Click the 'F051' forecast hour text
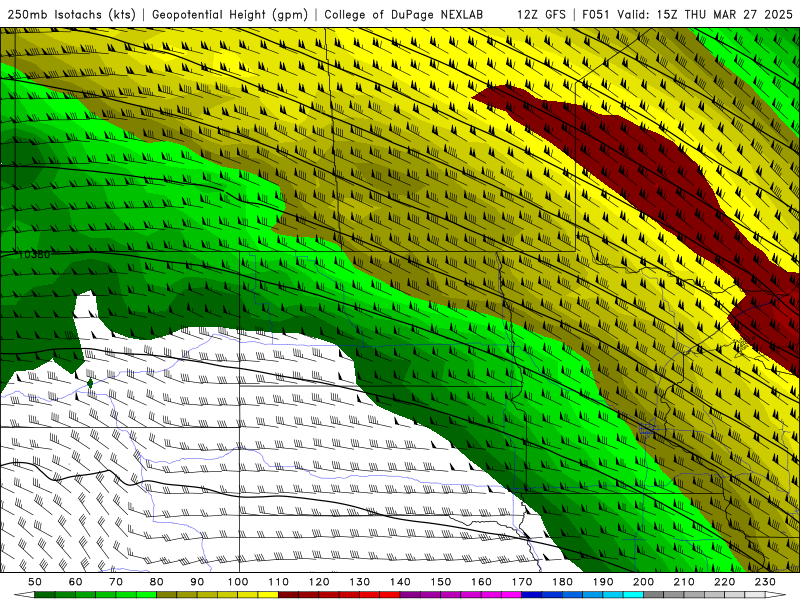Viewport: 800px width, 600px height. 596,14
